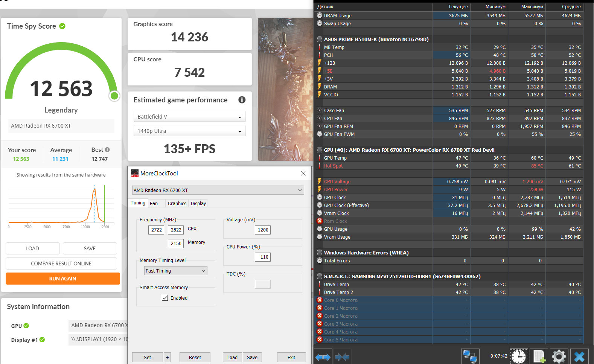Click the group icon beside Windows Hardware Errors (WHEA)
Image resolution: width=594 pixels, height=364 pixels.
tap(320, 253)
